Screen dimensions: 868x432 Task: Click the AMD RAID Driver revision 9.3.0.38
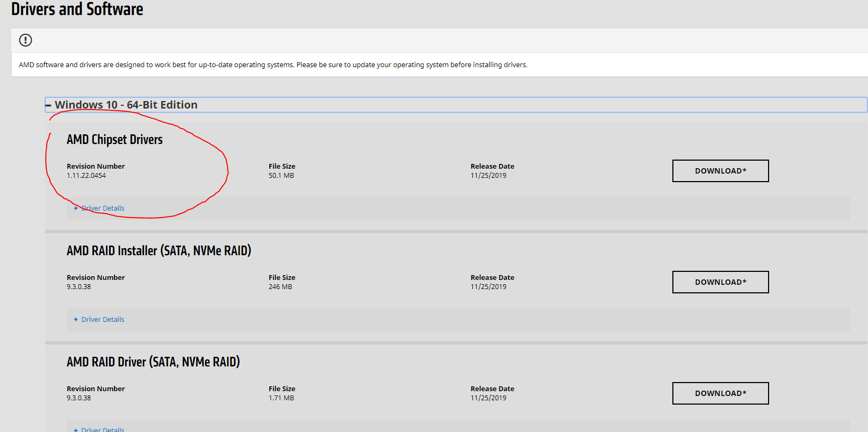[x=78, y=398]
